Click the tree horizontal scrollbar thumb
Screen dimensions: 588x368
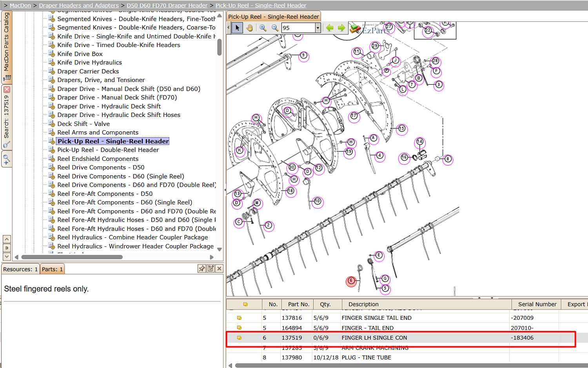[x=72, y=257]
